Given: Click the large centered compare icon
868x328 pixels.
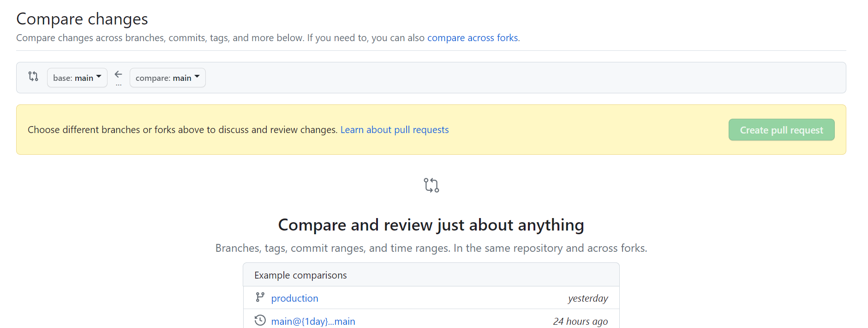Looking at the screenshot, I should (x=431, y=185).
